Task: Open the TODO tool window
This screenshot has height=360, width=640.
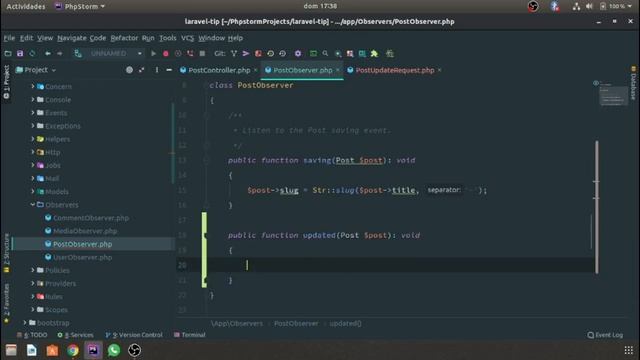Action: coord(32,335)
